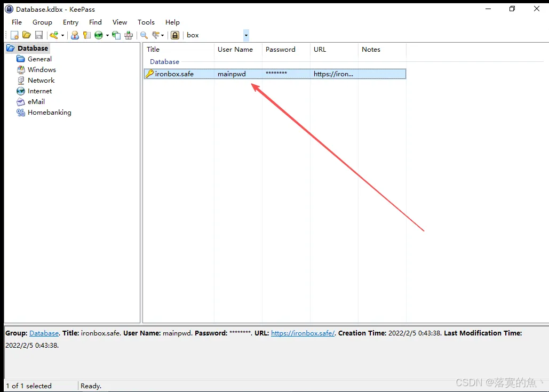Click the eMail group envelope icon

21,102
